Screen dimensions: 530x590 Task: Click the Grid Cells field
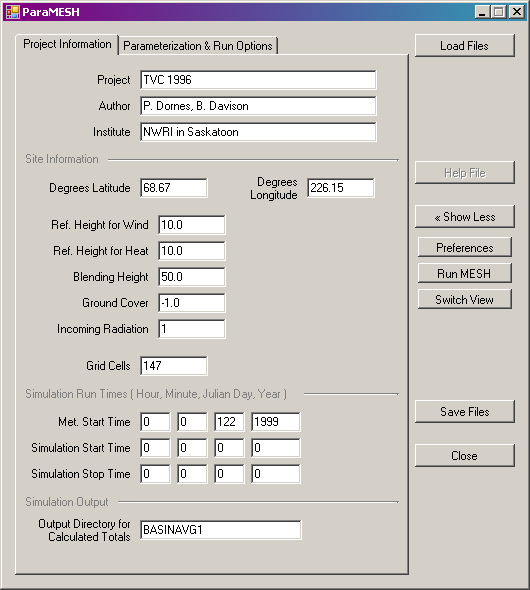174,366
